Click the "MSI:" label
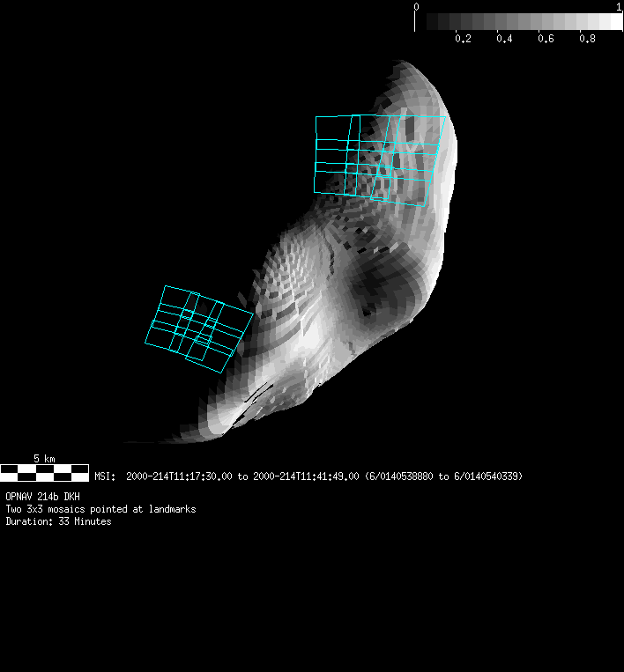This screenshot has width=624, height=672. [x=105, y=476]
